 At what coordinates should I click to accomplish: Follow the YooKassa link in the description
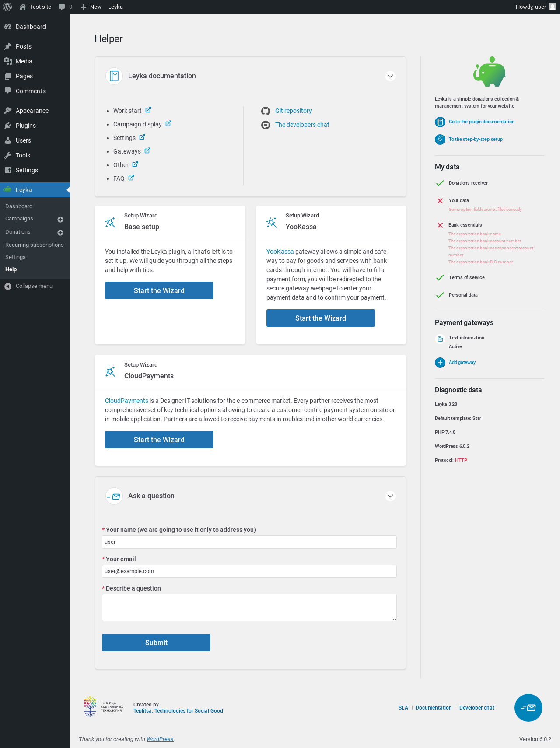click(280, 252)
